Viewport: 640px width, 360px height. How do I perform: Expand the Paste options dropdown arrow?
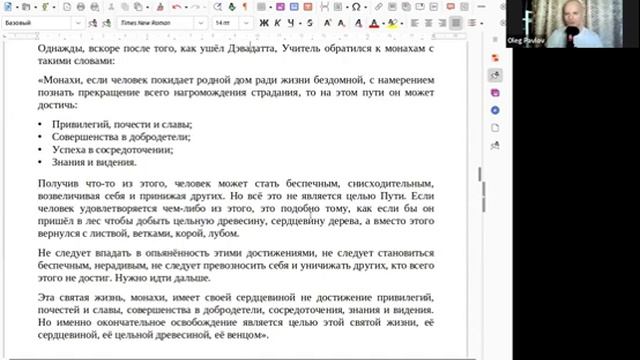(148, 7)
